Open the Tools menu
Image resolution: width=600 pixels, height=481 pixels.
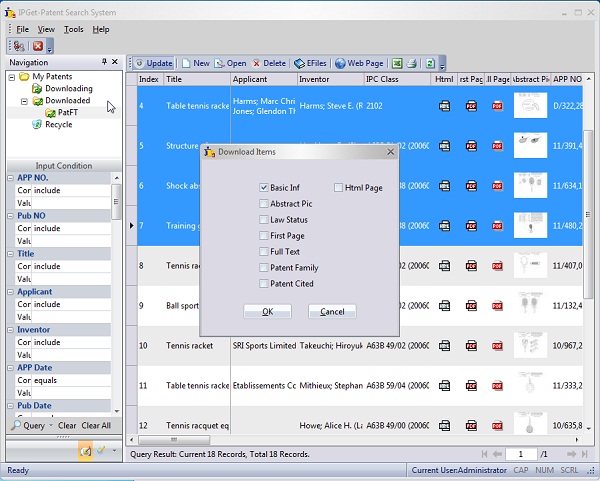74,29
